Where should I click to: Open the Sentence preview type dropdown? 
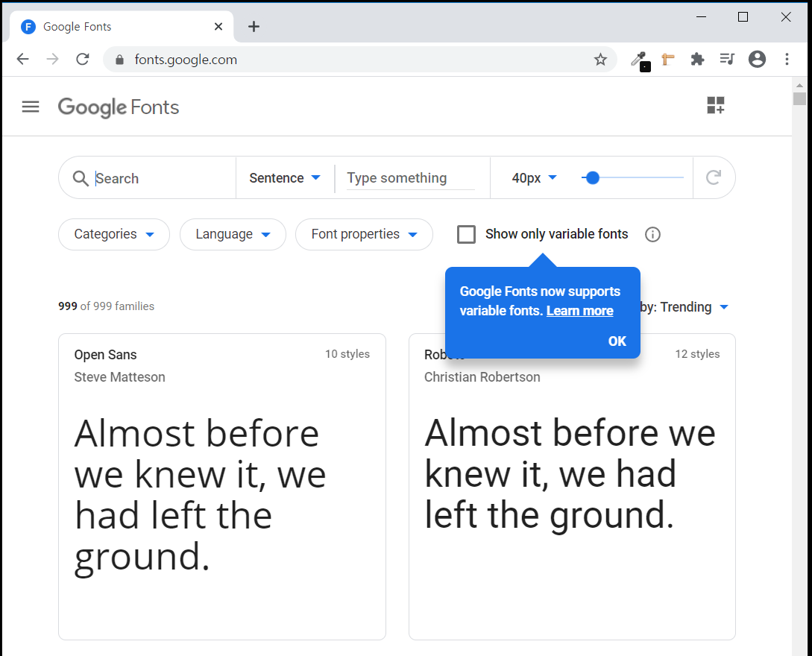point(285,177)
